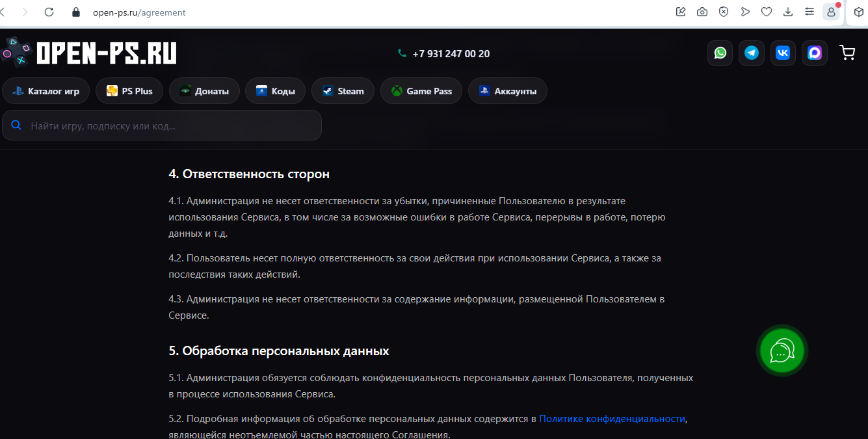The width and height of the screenshot is (868, 439).
Task: Click the OPEN-PS.RU site logo
Action: [x=90, y=53]
